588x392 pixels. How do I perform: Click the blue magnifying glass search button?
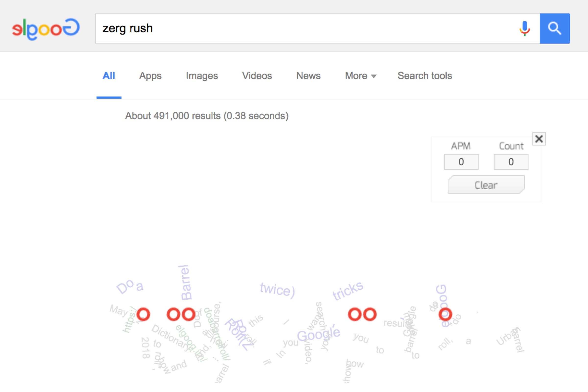coord(555,28)
